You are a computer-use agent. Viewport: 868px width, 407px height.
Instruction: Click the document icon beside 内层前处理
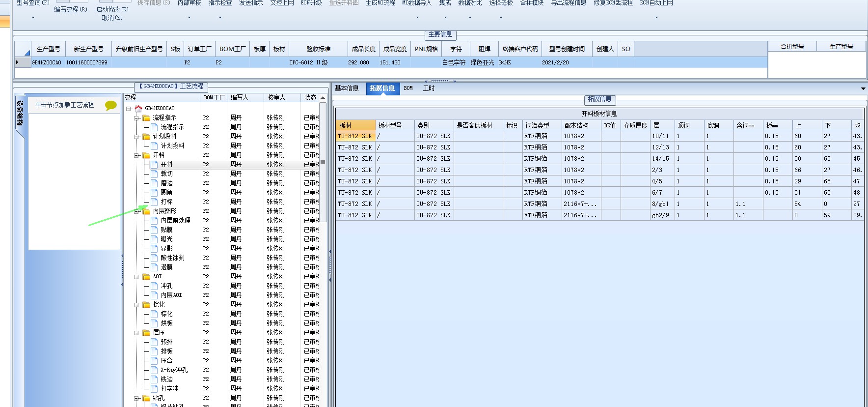click(154, 220)
